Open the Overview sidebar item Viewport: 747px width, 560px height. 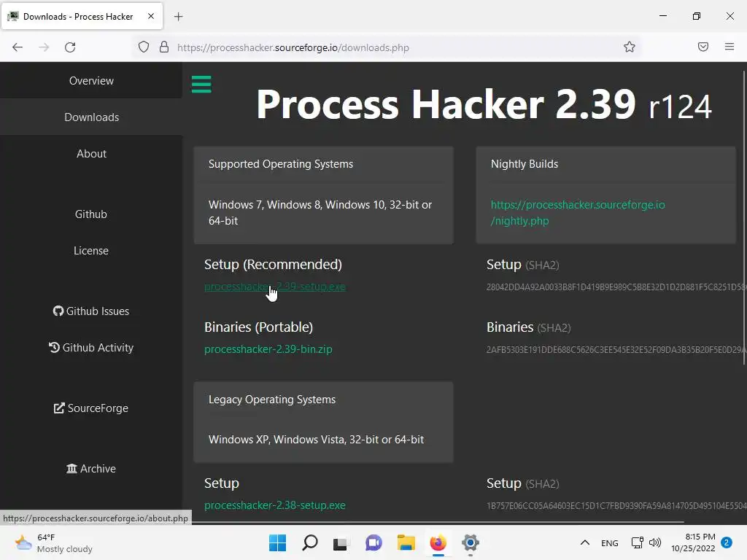pyautogui.click(x=91, y=80)
